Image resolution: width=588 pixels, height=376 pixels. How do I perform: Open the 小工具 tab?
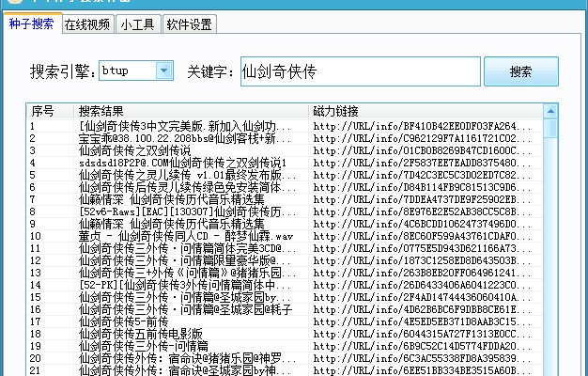[x=137, y=25]
